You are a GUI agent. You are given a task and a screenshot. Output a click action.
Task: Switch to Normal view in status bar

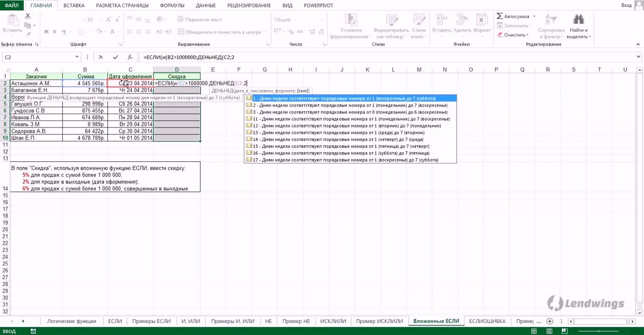(x=533, y=331)
